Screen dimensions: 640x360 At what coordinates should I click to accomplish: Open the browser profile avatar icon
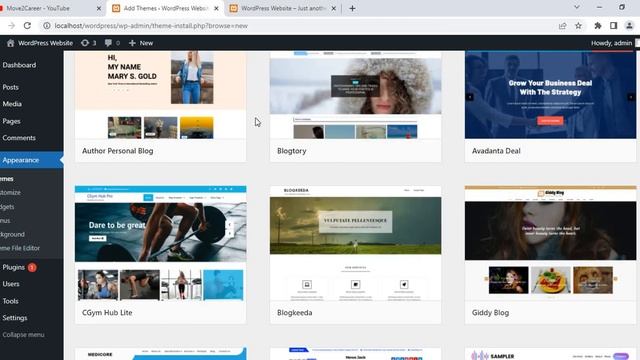pos(629,26)
